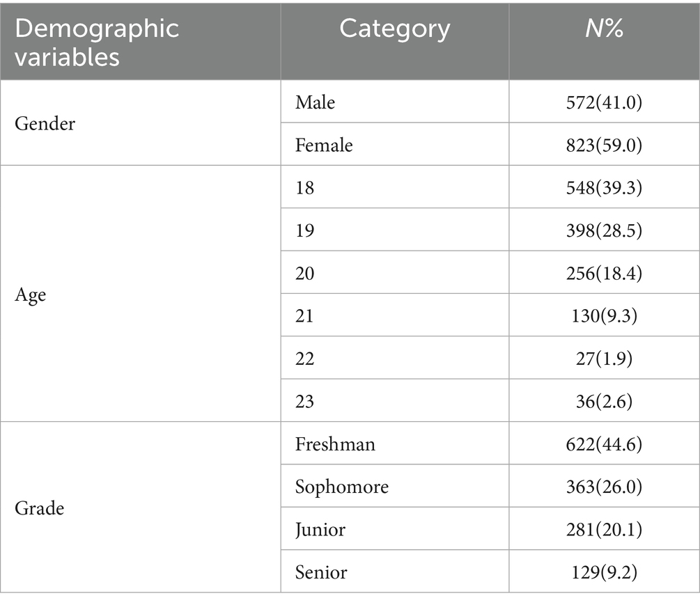Click the age 21 category cell
Viewport: 700px width, 605px height.
304,316
